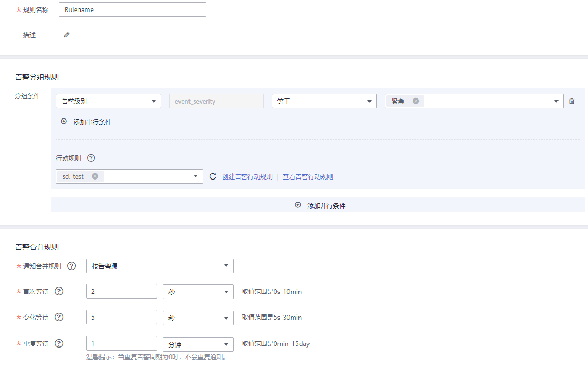Remove the 紧急 tag from the value field
Viewport: 588px width, 367px height.
tap(416, 101)
